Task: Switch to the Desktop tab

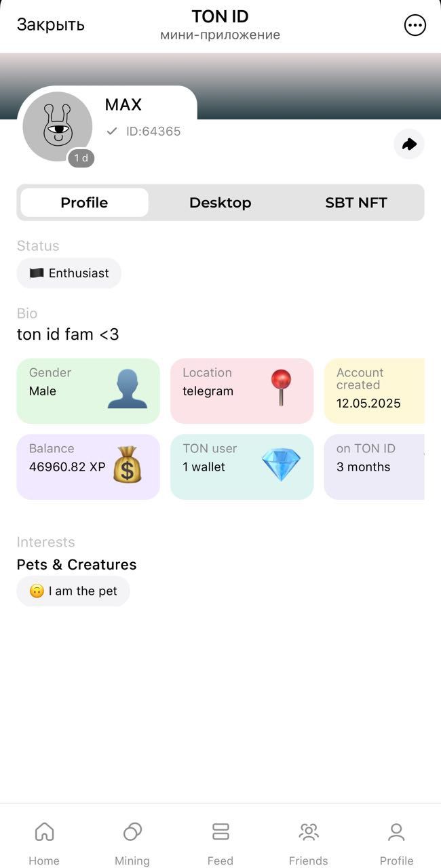Action: coord(220,202)
